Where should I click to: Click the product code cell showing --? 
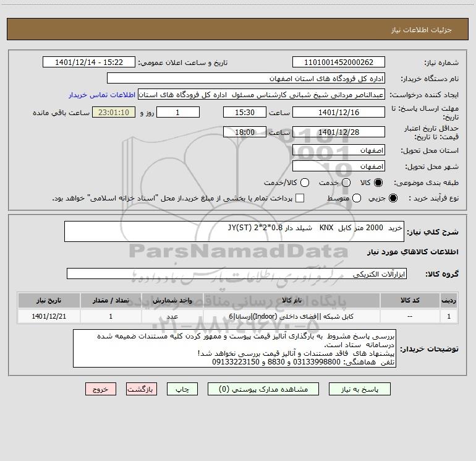(410, 316)
